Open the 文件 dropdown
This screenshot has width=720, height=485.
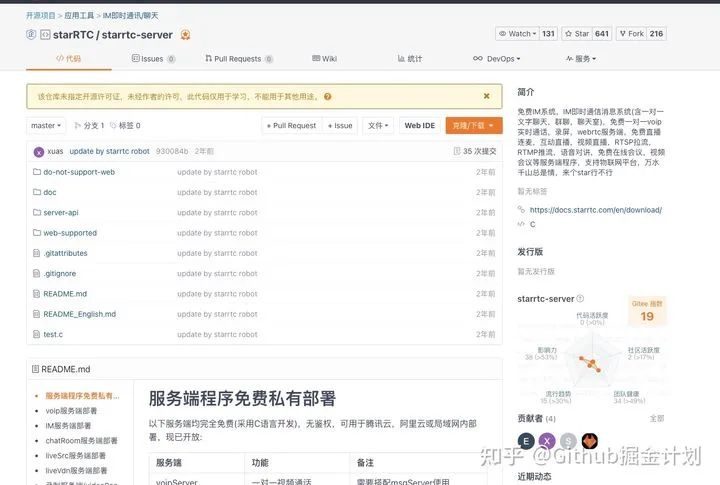click(x=378, y=125)
